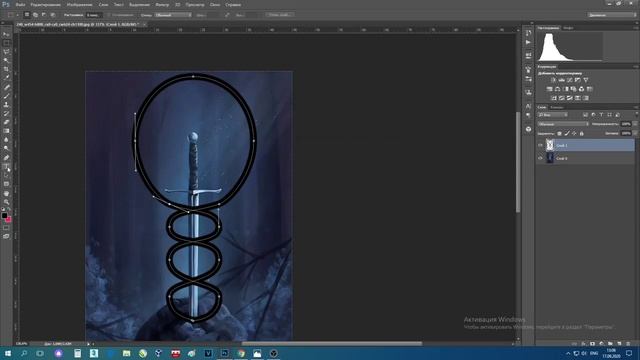Select the Brush tool

6,96
